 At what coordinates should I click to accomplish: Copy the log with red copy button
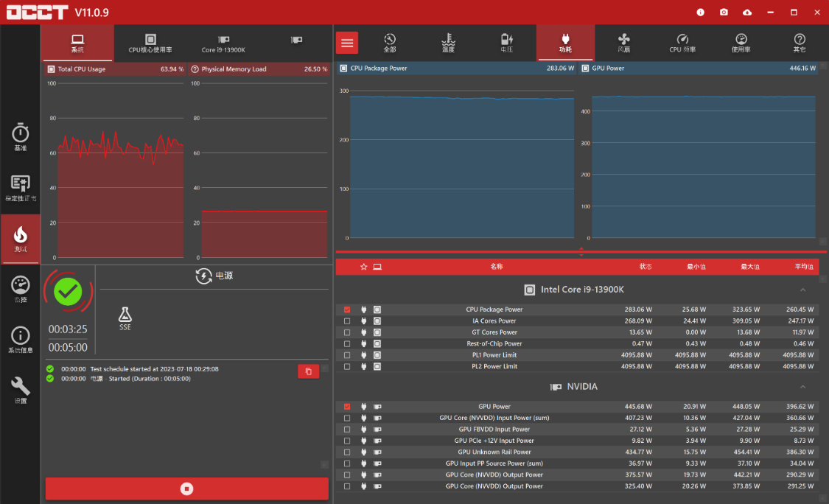[308, 371]
